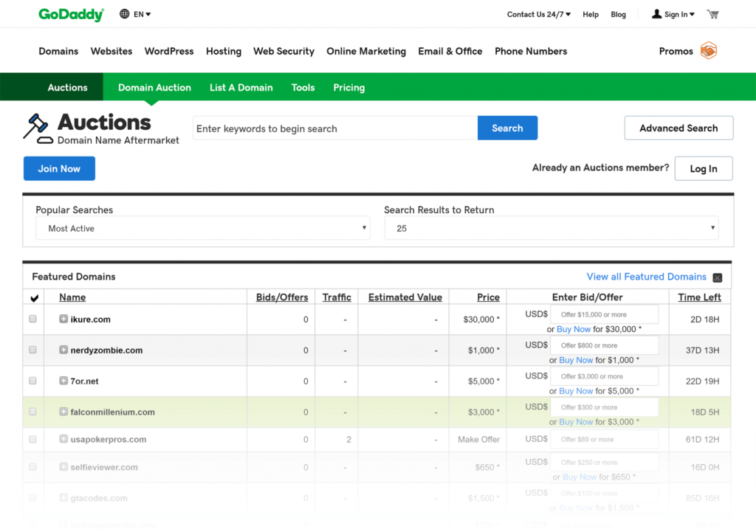Screen dimensions: 756x532
Task: Click the 7or.net offer input field
Action: coord(604,376)
